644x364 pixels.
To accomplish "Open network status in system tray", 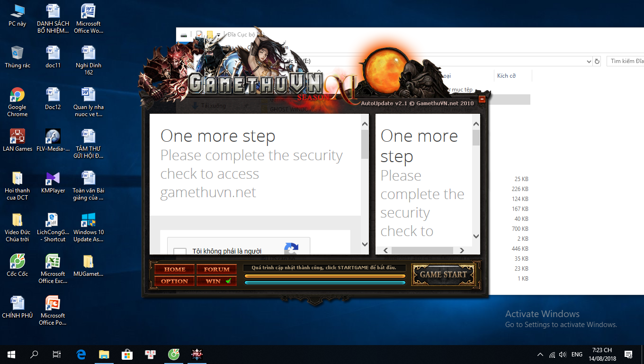I will [x=552, y=355].
